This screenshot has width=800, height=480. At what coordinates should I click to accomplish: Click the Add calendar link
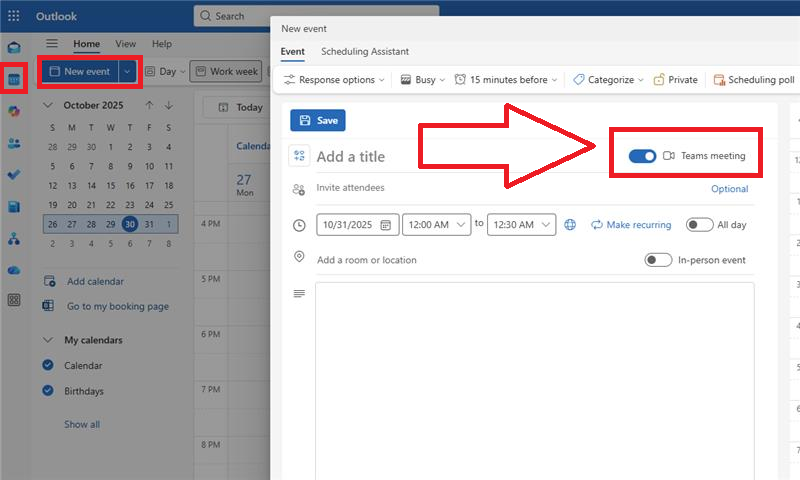[95, 281]
